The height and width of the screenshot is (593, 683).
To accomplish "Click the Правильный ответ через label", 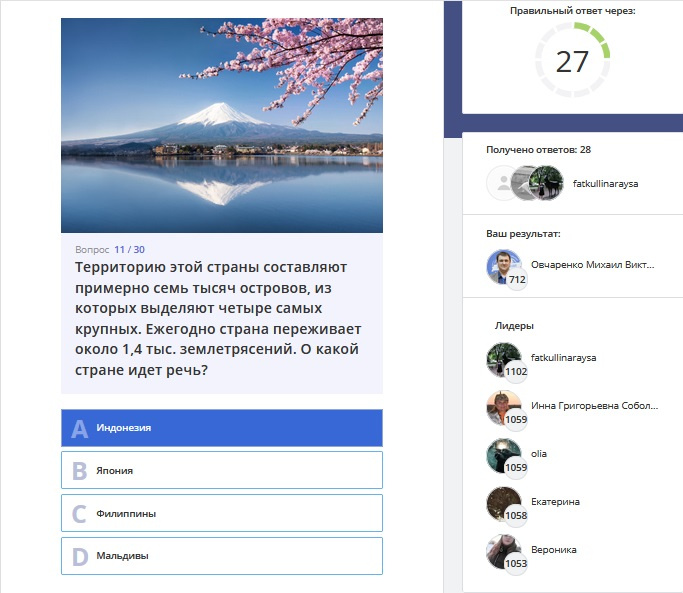I will 572,11.
